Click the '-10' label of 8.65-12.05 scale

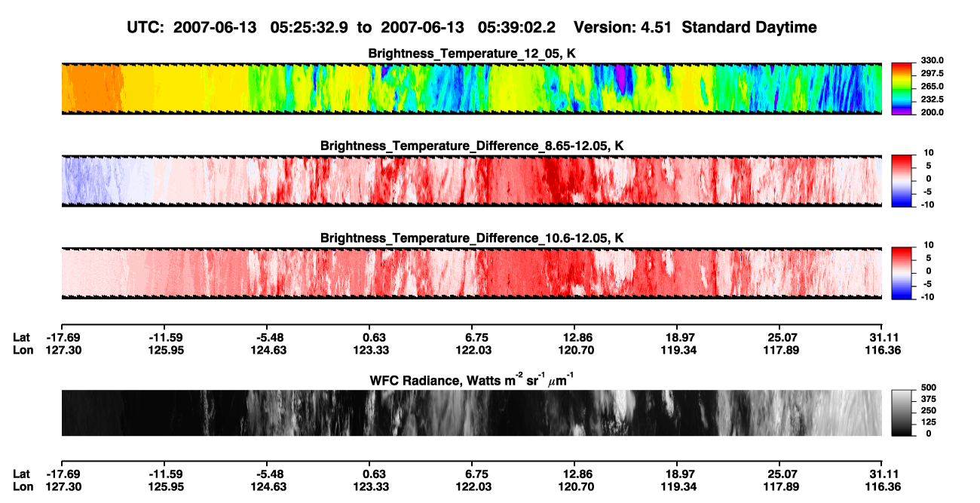click(927, 204)
